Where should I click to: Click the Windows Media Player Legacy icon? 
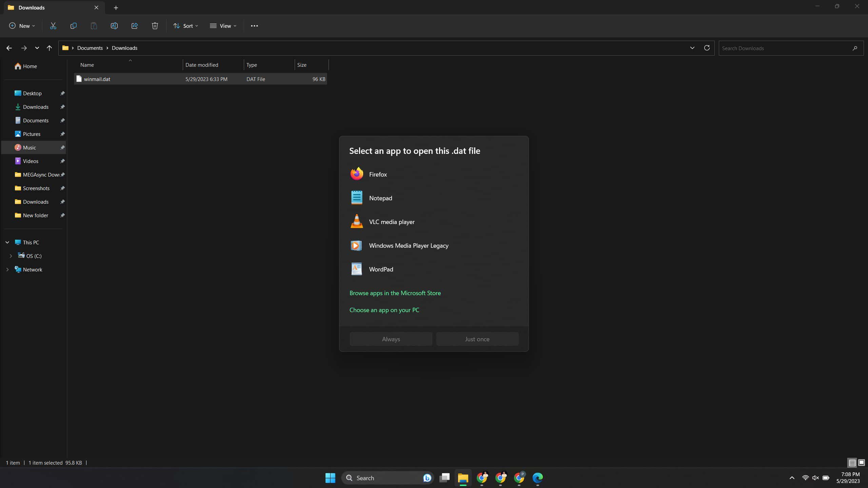click(x=356, y=245)
